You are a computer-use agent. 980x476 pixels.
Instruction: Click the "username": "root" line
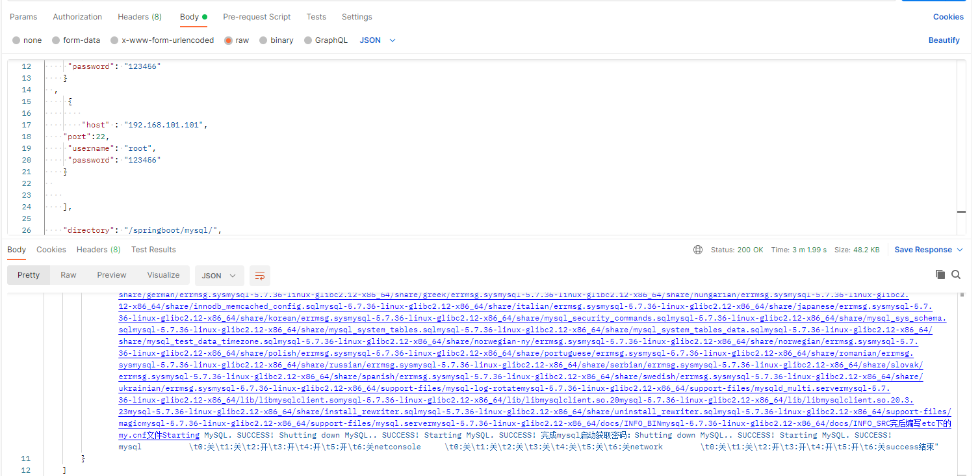click(x=112, y=148)
